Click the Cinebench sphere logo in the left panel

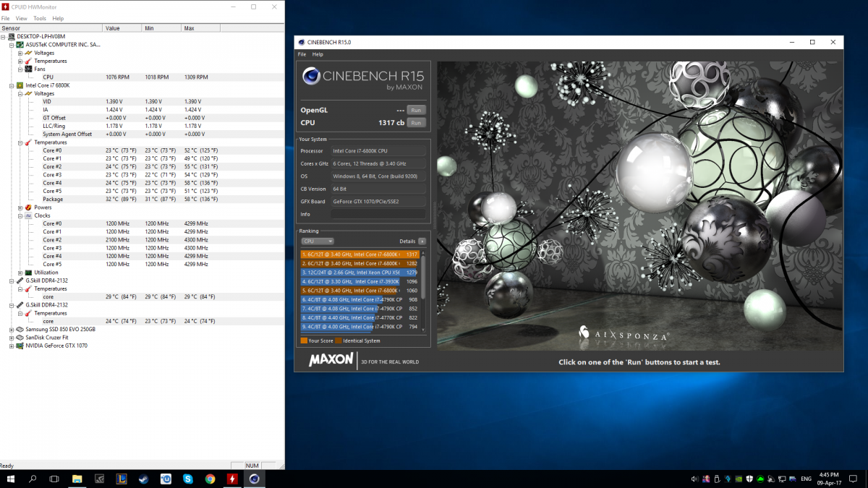coord(311,77)
